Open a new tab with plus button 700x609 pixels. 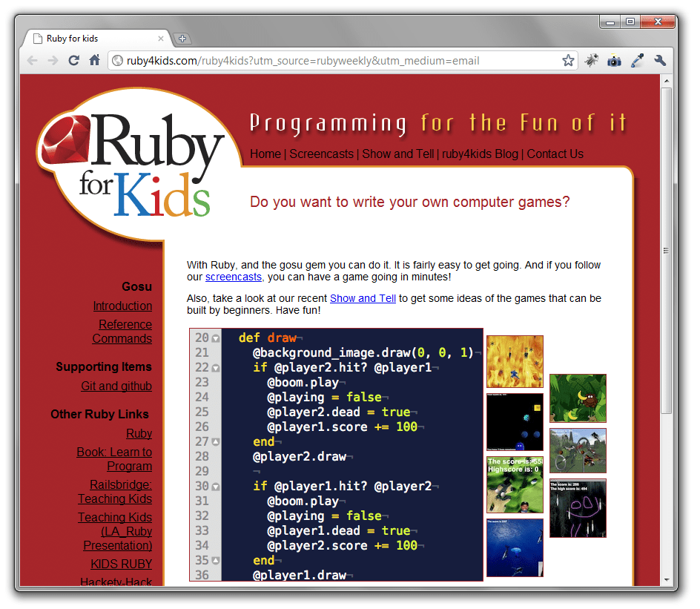tap(182, 39)
